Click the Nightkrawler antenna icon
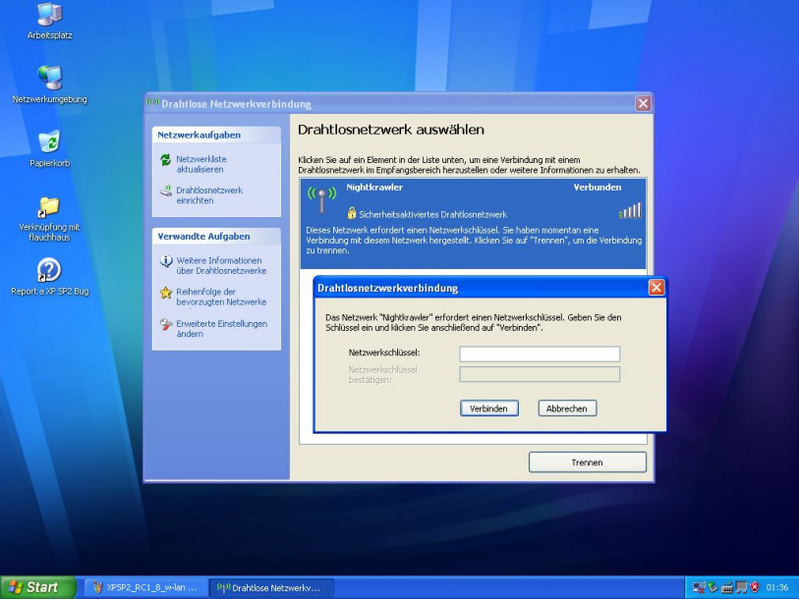 [x=322, y=199]
